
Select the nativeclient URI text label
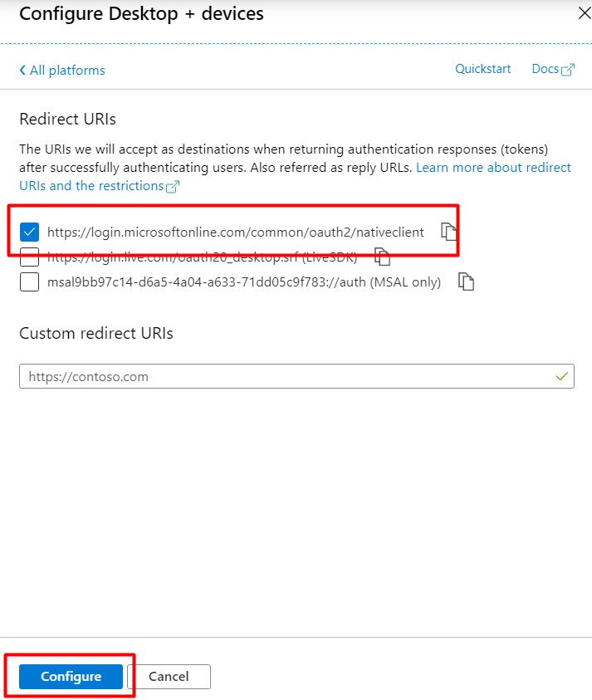pyautogui.click(x=236, y=233)
